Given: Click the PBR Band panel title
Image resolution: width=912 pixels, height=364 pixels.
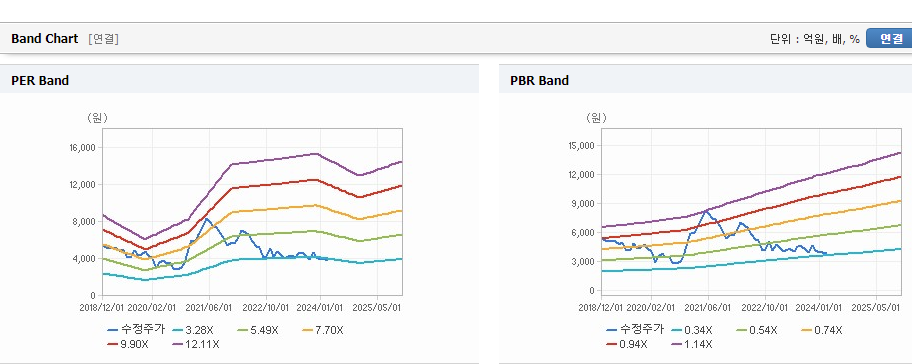Looking at the screenshot, I should point(539,81).
